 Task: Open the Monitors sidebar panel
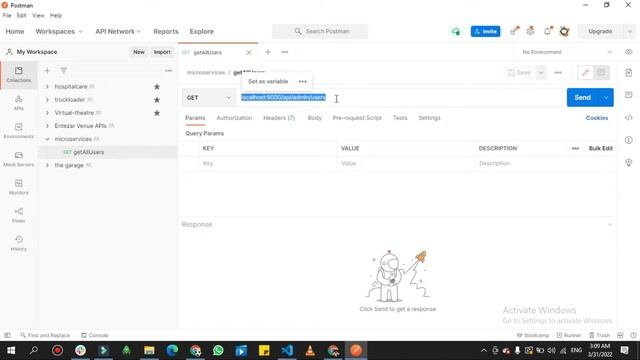coord(18,187)
